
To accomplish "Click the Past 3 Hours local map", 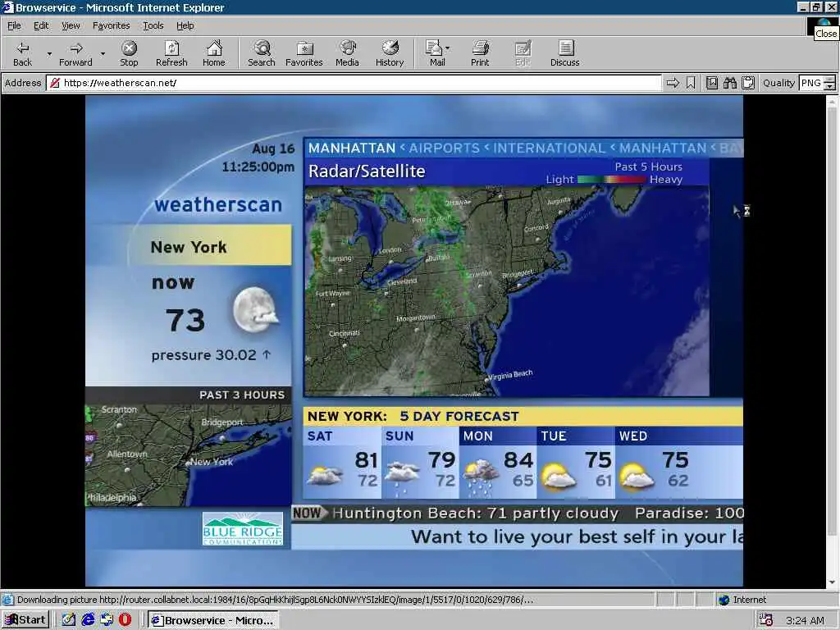I will click(189, 454).
